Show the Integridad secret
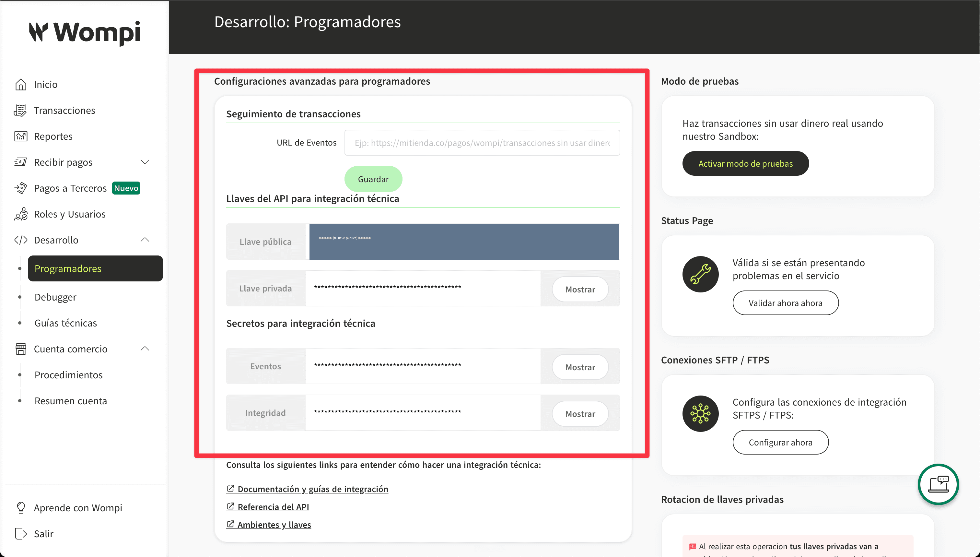The width and height of the screenshot is (980, 557). pyautogui.click(x=580, y=414)
